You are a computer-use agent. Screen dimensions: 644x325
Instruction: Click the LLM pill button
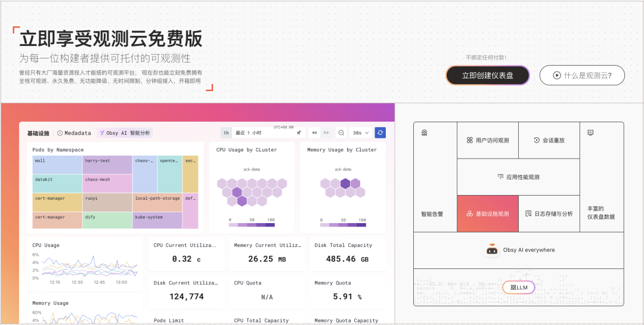518,287
